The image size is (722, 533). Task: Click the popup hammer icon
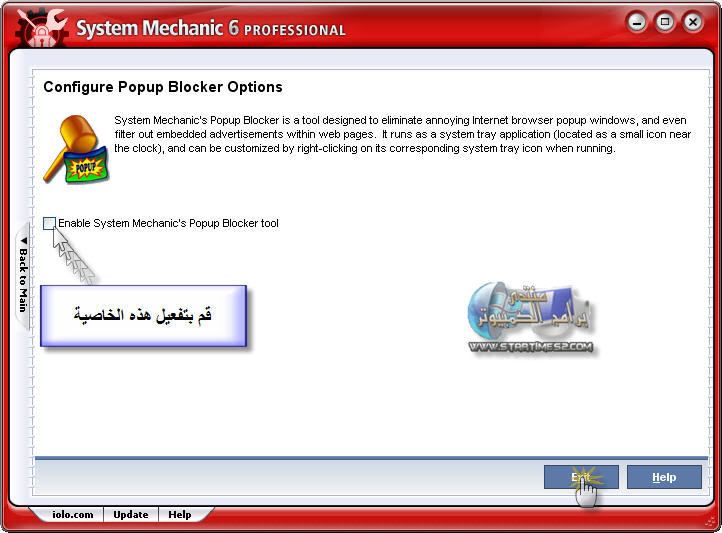click(76, 150)
